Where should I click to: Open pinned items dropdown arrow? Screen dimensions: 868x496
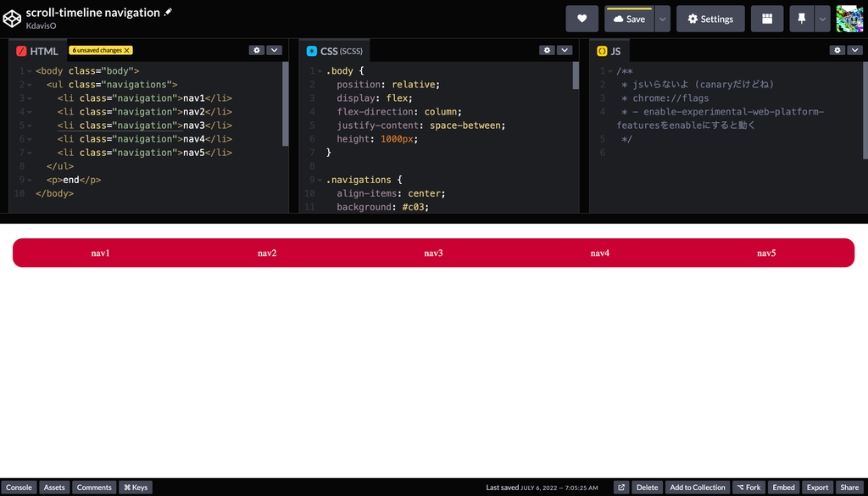point(822,19)
